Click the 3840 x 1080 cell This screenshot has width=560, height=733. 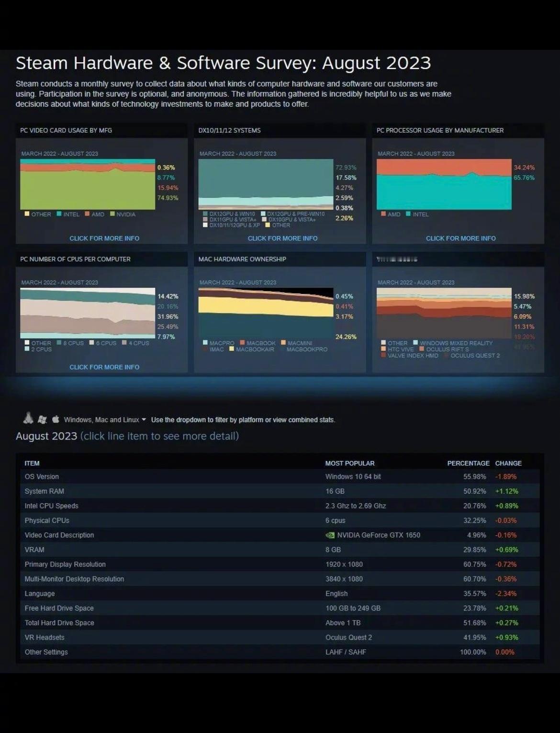[x=344, y=579]
